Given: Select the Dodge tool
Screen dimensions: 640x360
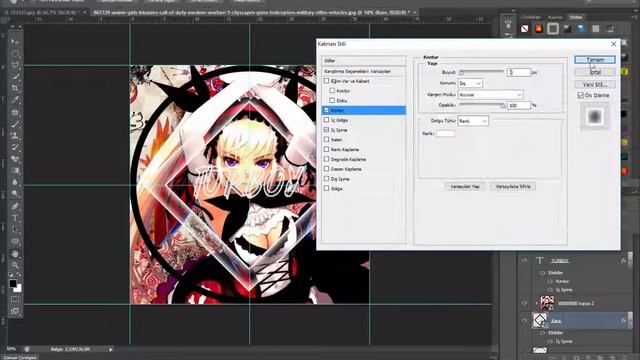Looking at the screenshot, I should click(x=15, y=194).
